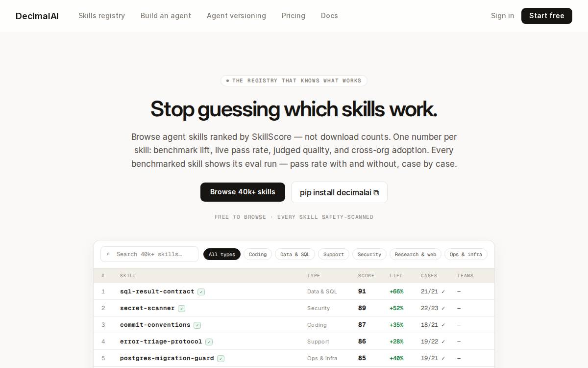The image size is (588, 368).
Task: Open the sql-result-contract skill
Action: 157,291
